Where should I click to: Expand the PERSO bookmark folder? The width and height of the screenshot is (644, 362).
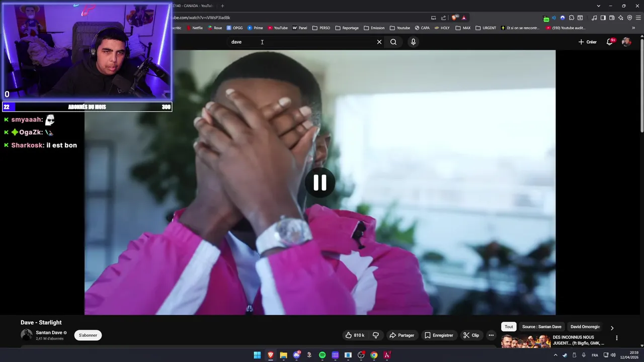[321, 28]
